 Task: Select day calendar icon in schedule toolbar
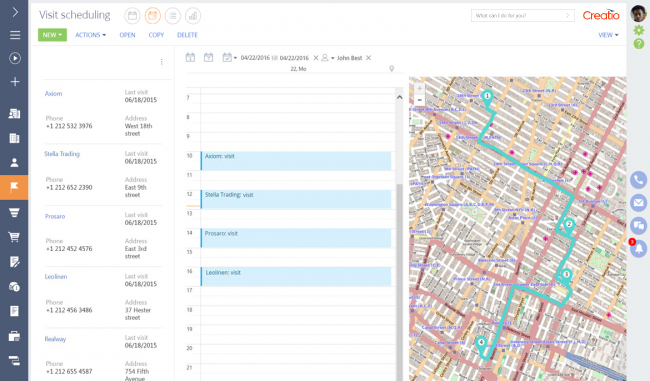point(190,58)
